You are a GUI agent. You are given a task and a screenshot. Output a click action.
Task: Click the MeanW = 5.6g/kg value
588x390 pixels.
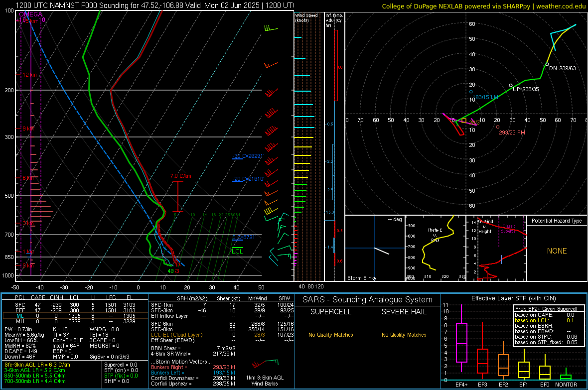coord(24,335)
